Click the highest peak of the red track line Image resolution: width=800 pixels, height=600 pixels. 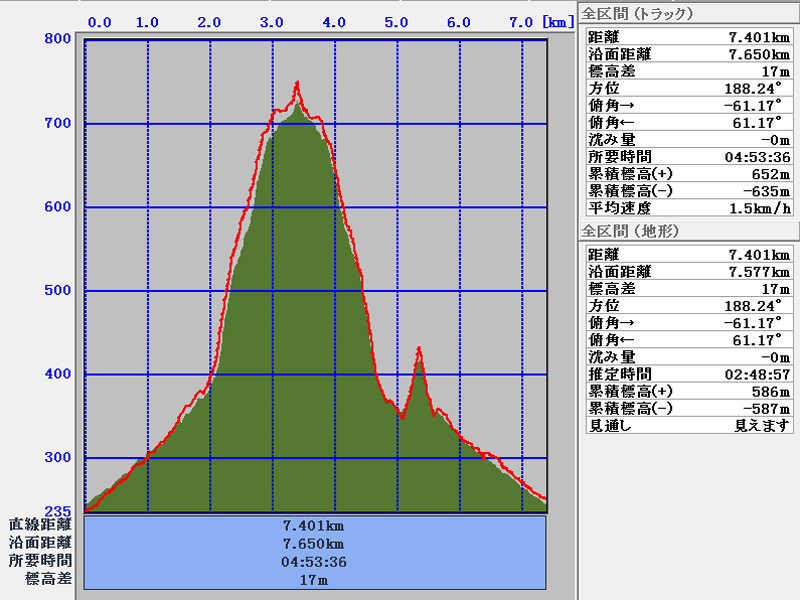pos(297,83)
